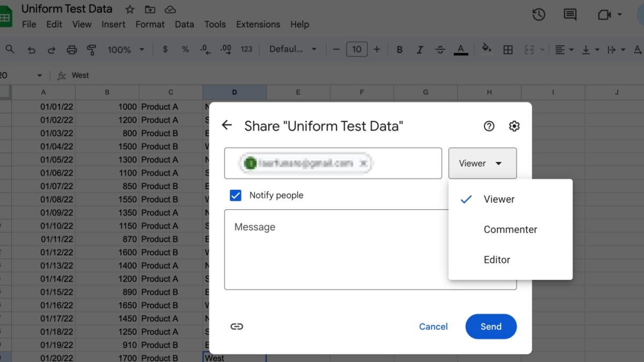Star the Uniform Test Data spreadsheet
The width and height of the screenshot is (644, 362).
[129, 9]
